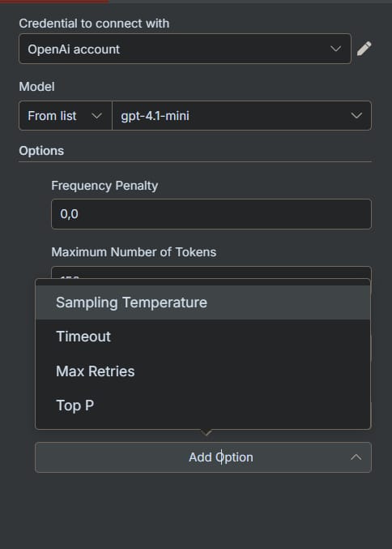Screen dimensions: 392x549
Task: Click the partially hidden Maximum Tokens field
Action: click(x=211, y=272)
